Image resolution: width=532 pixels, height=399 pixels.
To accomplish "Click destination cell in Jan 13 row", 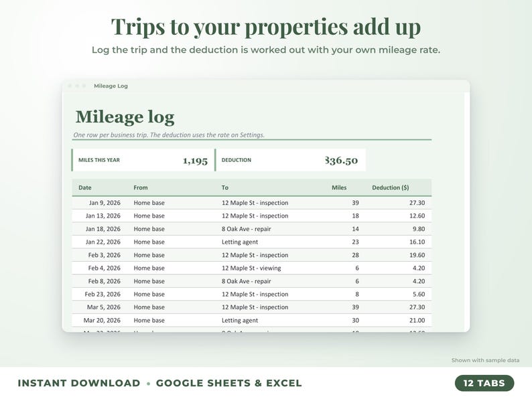I will point(255,216).
